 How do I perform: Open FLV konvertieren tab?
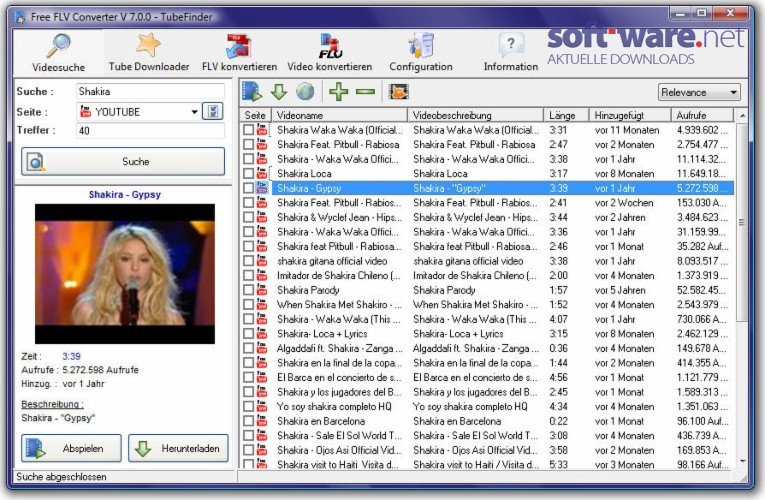point(239,53)
